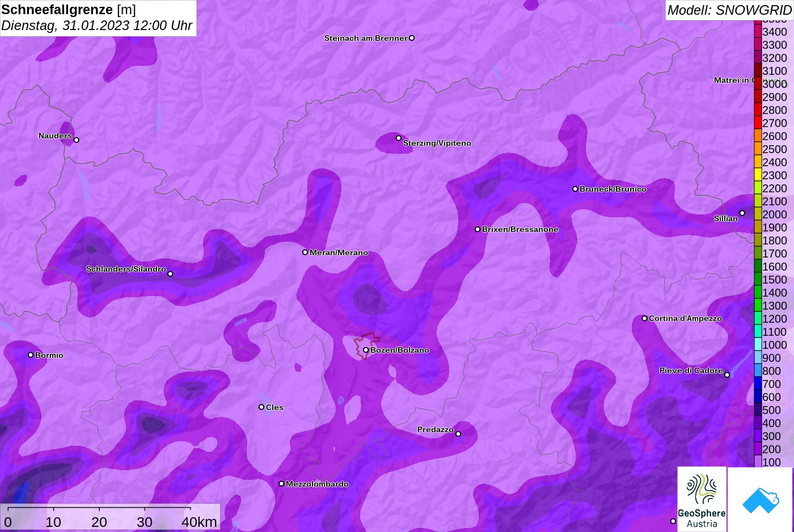Click the Sillian city marker dot
Image resolution: width=794 pixels, height=532 pixels.
[742, 213]
